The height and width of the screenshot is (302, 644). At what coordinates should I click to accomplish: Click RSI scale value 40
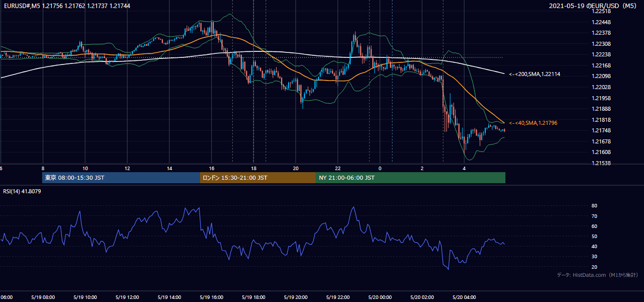click(x=595, y=246)
